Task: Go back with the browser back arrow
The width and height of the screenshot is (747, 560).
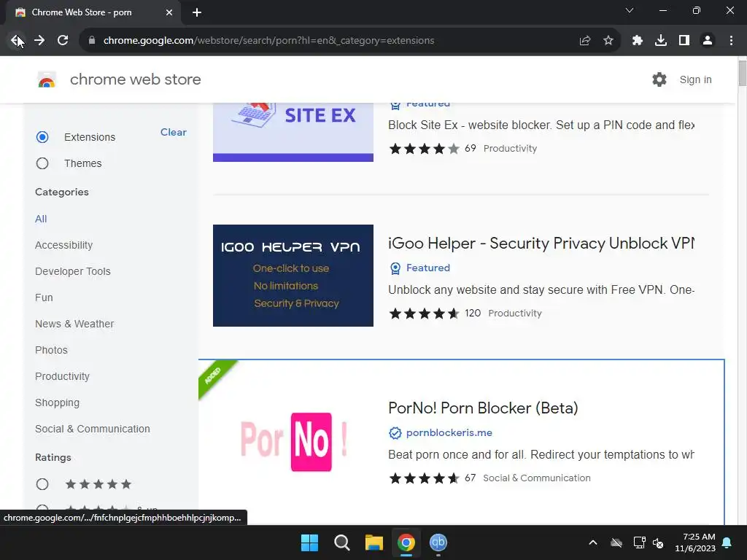Action: click(17, 41)
